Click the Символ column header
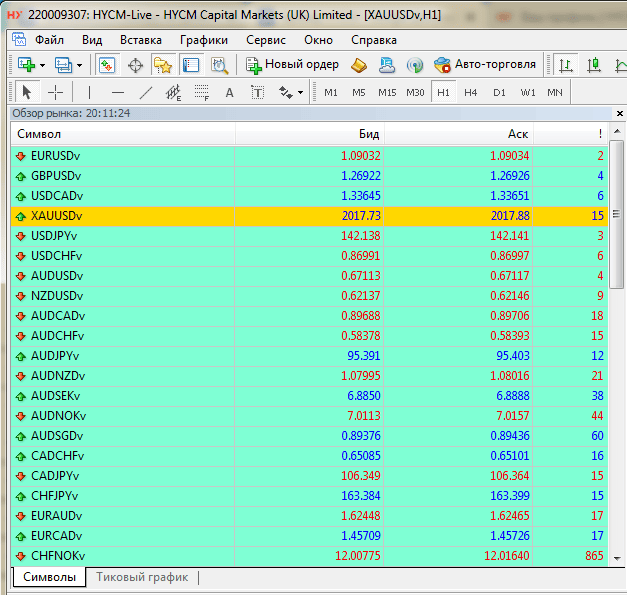The height and width of the screenshot is (595, 627). (x=123, y=134)
